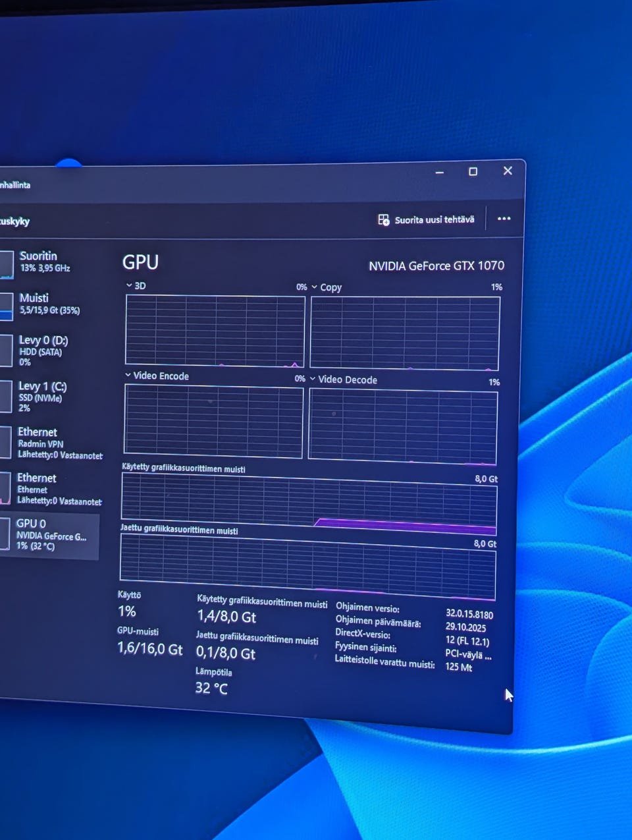This screenshot has height=840, width=632.
Task: Select GPU 0 NVIDIA GeForce entry
Action: pos(49,536)
